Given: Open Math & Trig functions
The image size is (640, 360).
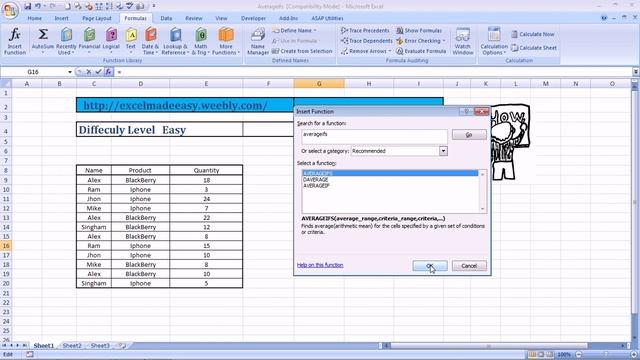Looking at the screenshot, I should [200, 41].
